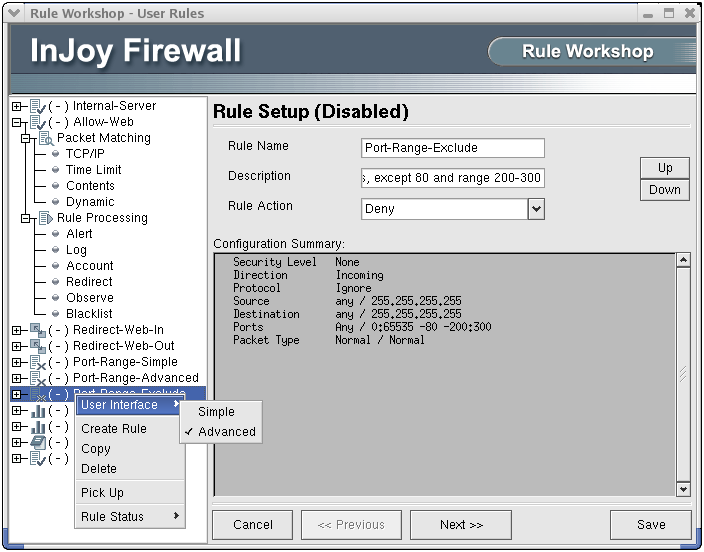Click the Rule Processing icon

[x=46, y=218]
